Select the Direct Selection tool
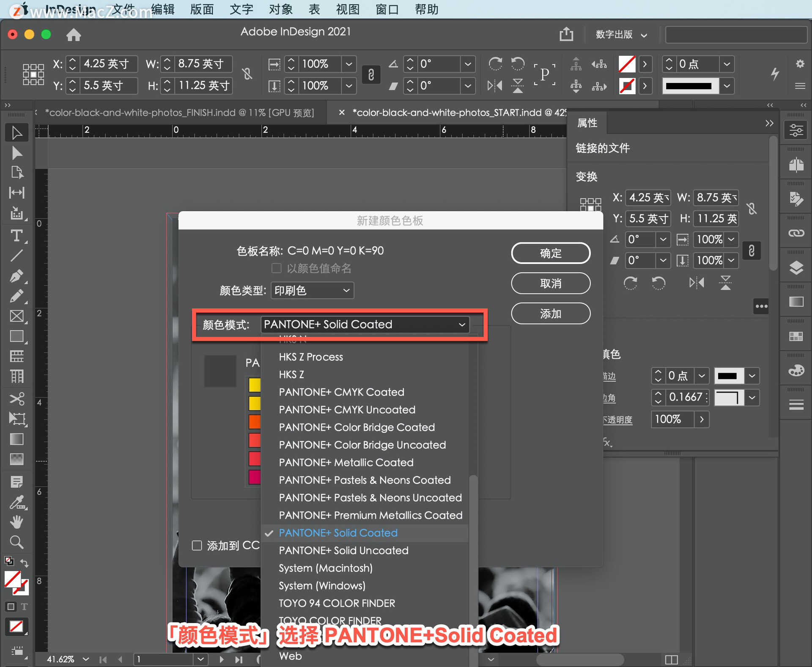Screen dimensions: 812x667 coord(17,153)
